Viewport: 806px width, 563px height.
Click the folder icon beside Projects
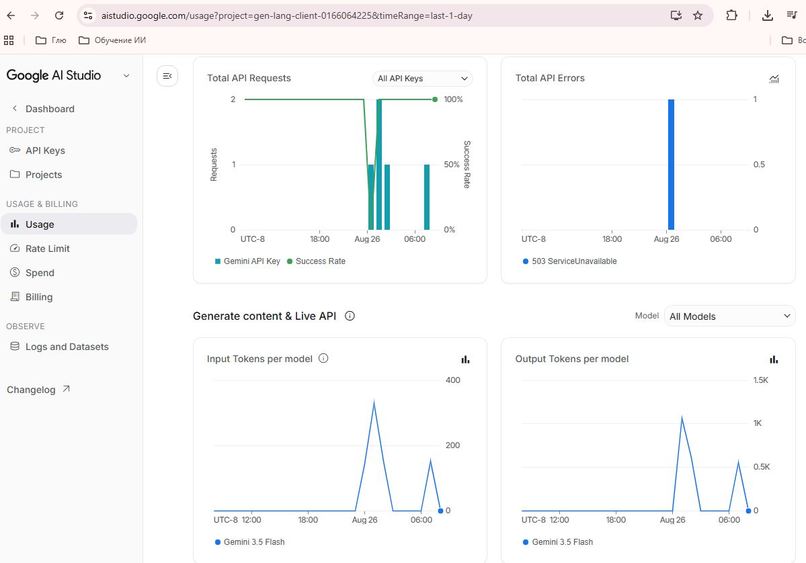pyautogui.click(x=15, y=174)
